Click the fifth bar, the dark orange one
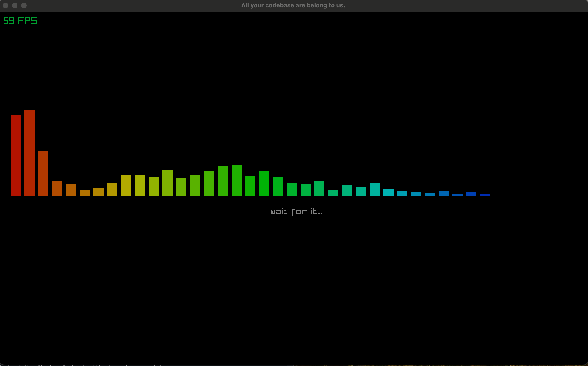Screen dimensions: 588x366 tap(71, 190)
